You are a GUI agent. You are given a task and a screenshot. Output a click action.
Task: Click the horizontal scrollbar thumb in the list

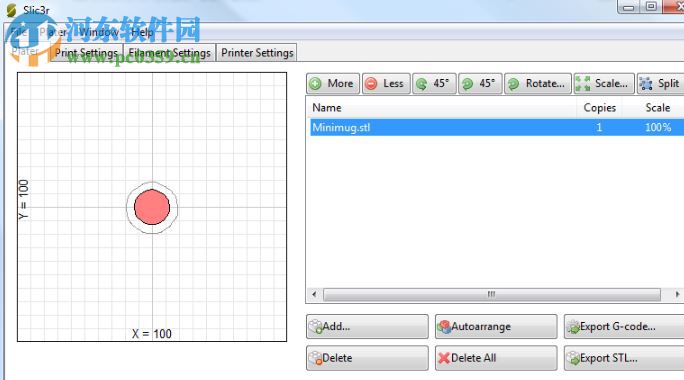pyautogui.click(x=492, y=294)
